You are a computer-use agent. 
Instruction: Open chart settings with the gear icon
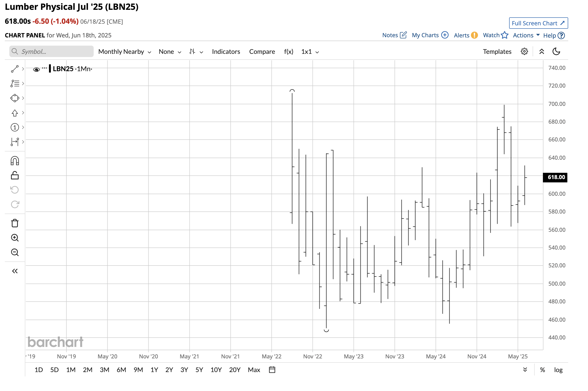[x=524, y=51]
